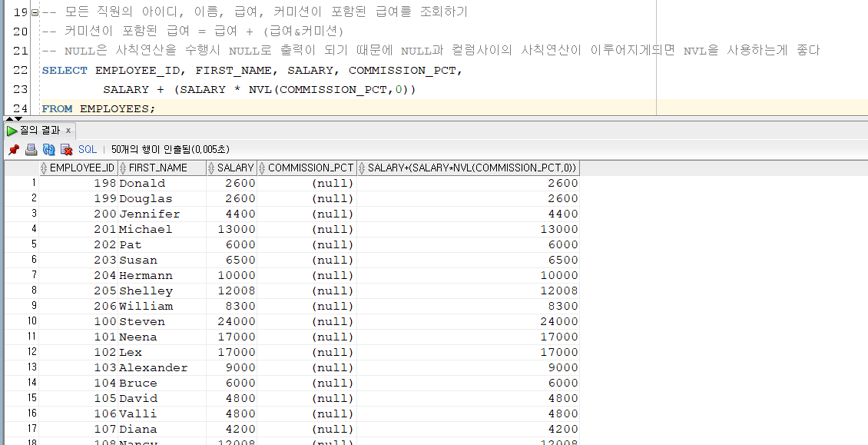Image resolution: width=868 pixels, height=445 pixels.
Task: Sort by the EMPLOYEE_ID column header
Action: click(x=78, y=168)
